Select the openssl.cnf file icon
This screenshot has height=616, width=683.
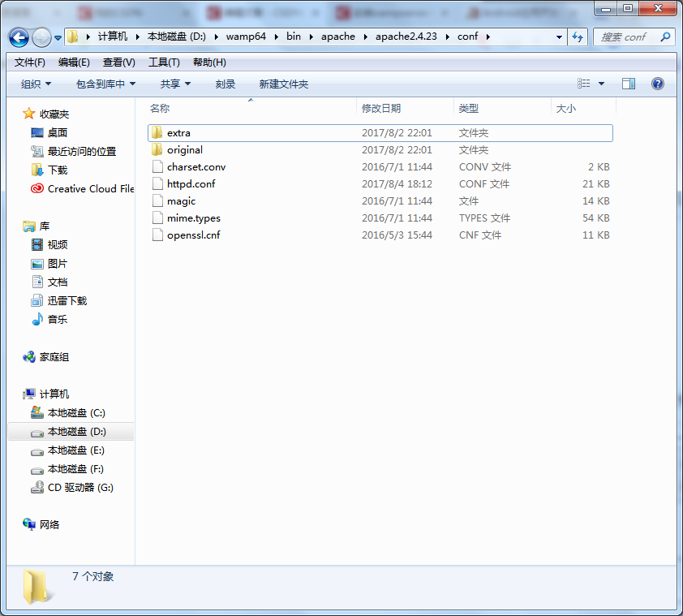(157, 235)
